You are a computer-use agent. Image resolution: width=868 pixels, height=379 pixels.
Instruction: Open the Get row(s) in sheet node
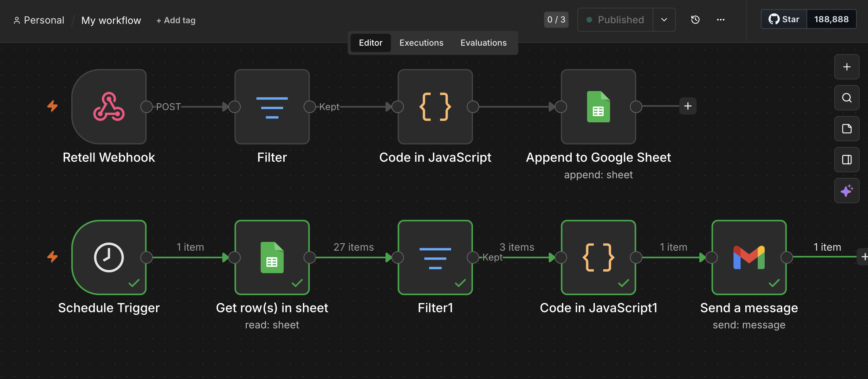[272, 257]
